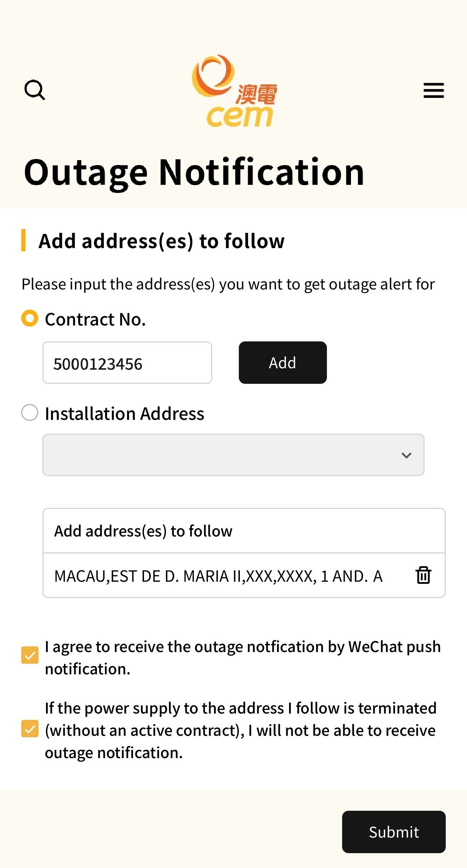This screenshot has height=868, width=467.
Task: Click the CEM logo
Action: tap(235, 91)
